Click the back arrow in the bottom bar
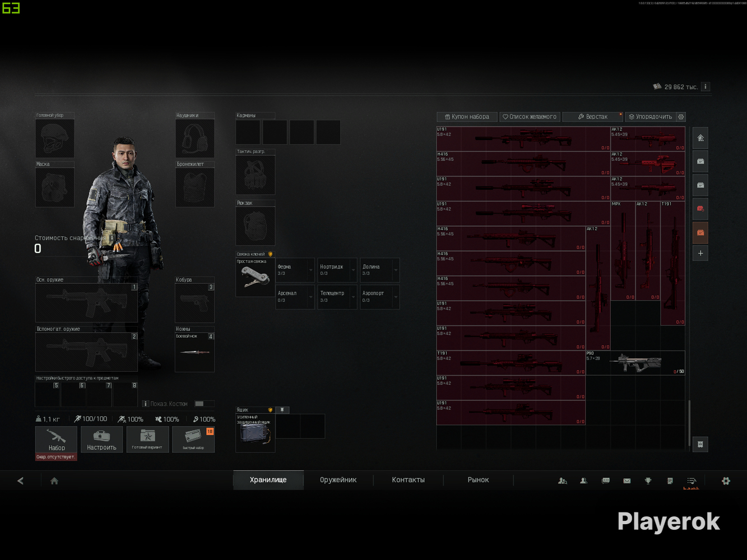This screenshot has height=560, width=747. point(20,480)
